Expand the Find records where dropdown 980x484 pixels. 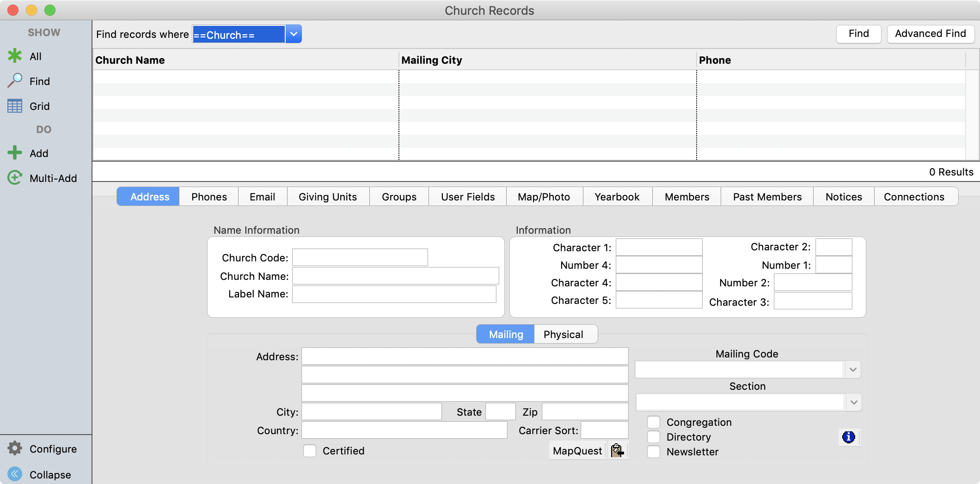(x=294, y=34)
